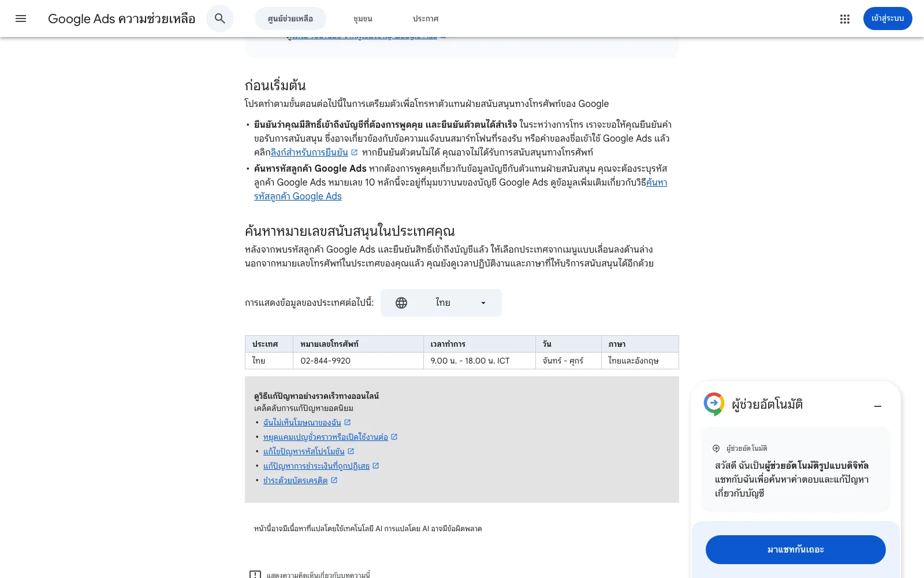Click the Google assistant logo icon
The width and height of the screenshot is (924, 578).
pos(714,404)
